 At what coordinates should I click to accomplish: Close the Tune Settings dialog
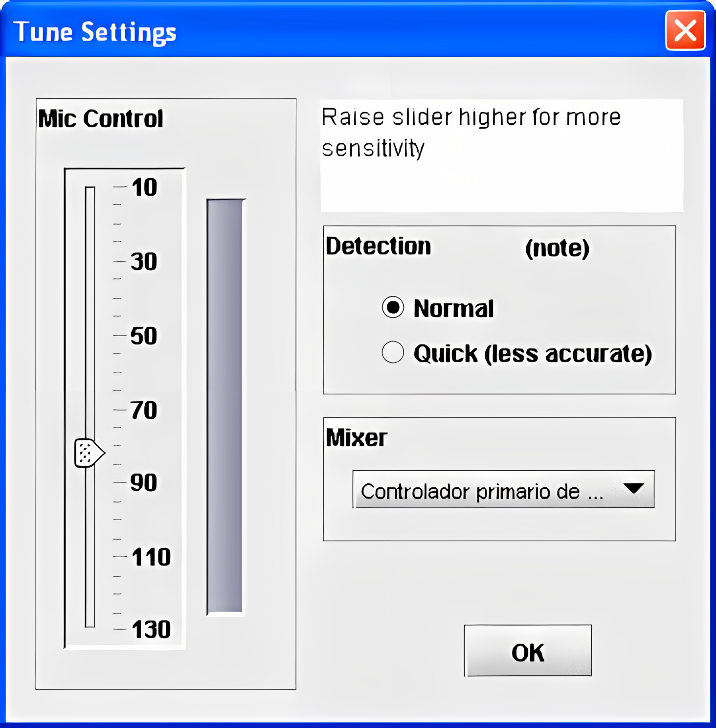685,31
